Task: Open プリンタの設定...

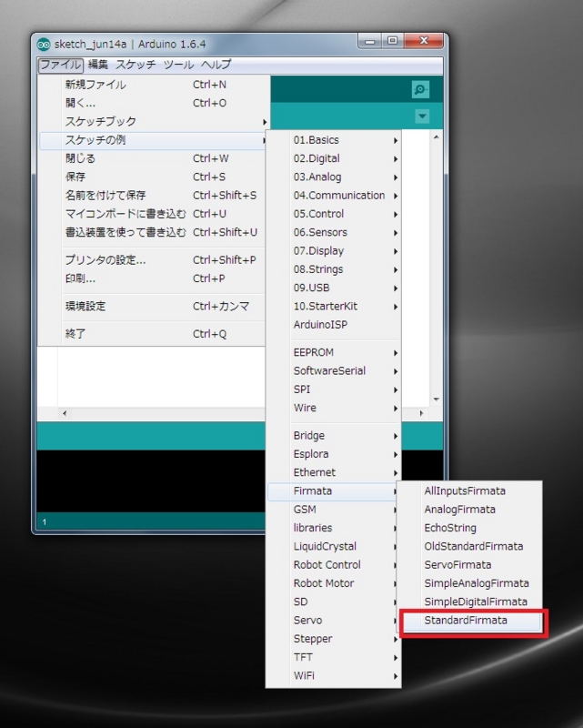Action: (153, 260)
